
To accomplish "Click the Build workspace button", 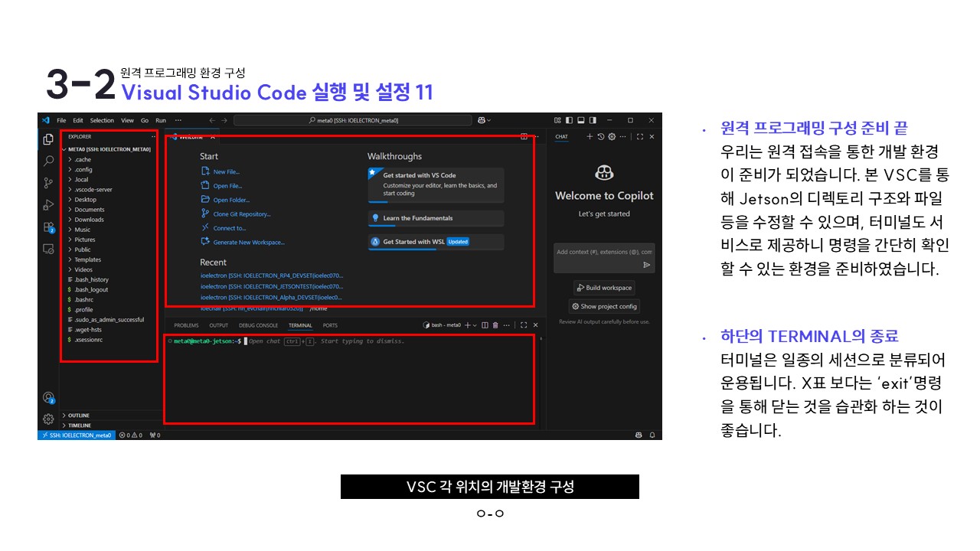I will click(604, 288).
